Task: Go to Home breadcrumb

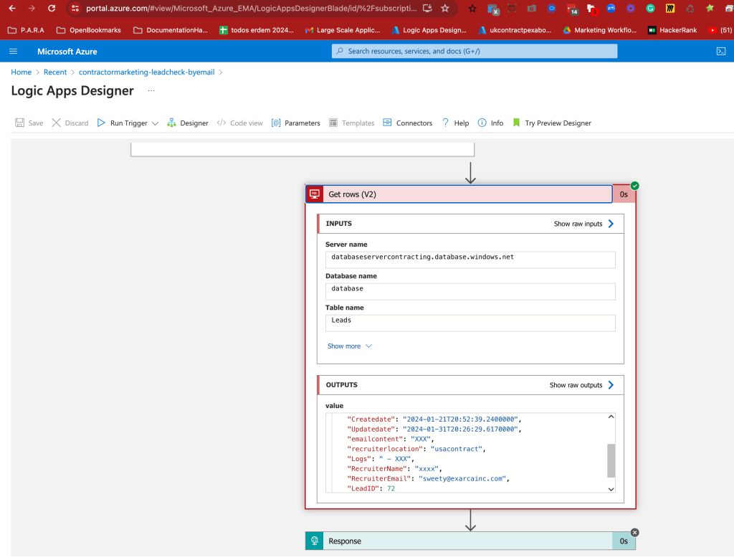Action: pyautogui.click(x=21, y=72)
